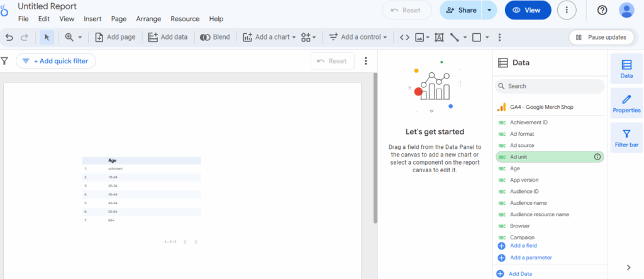Open the toolbar more options menu
644x279 pixels.
click(499, 37)
